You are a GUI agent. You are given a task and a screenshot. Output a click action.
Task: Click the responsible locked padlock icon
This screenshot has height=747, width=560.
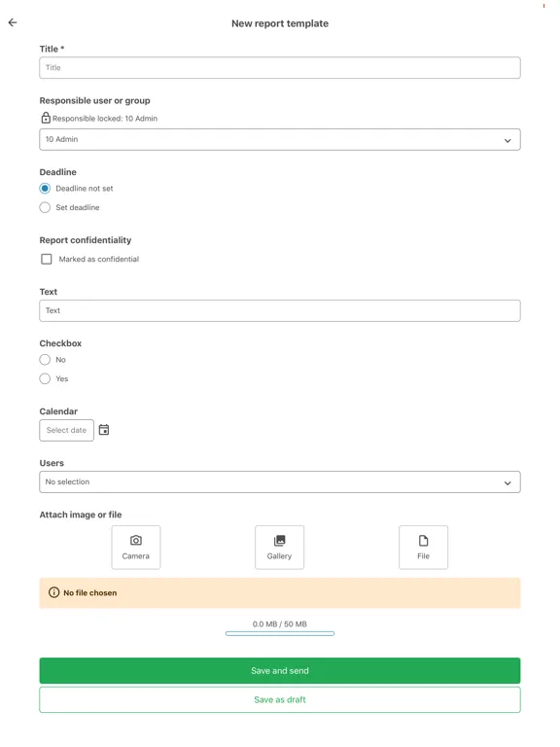[x=46, y=118]
